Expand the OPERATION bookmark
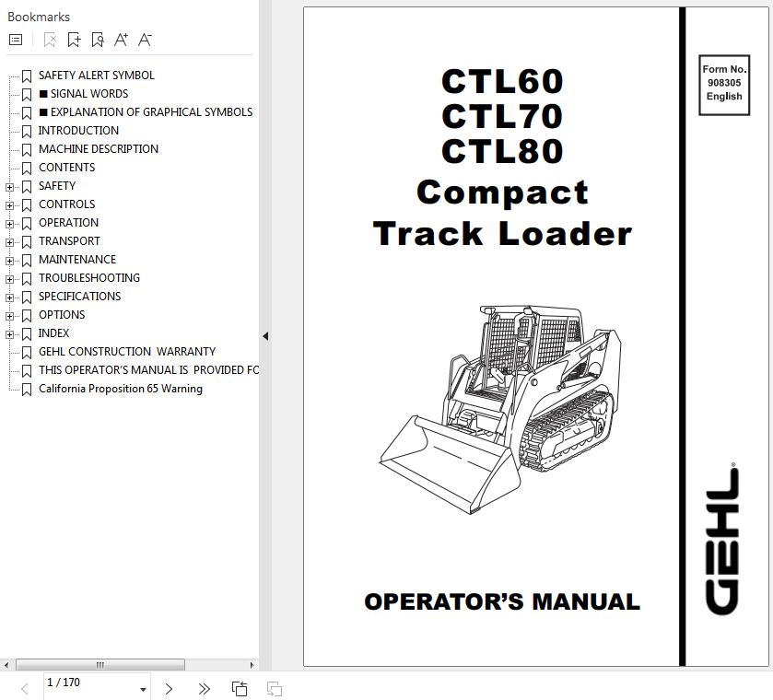The image size is (773, 700). pyautogui.click(x=9, y=225)
